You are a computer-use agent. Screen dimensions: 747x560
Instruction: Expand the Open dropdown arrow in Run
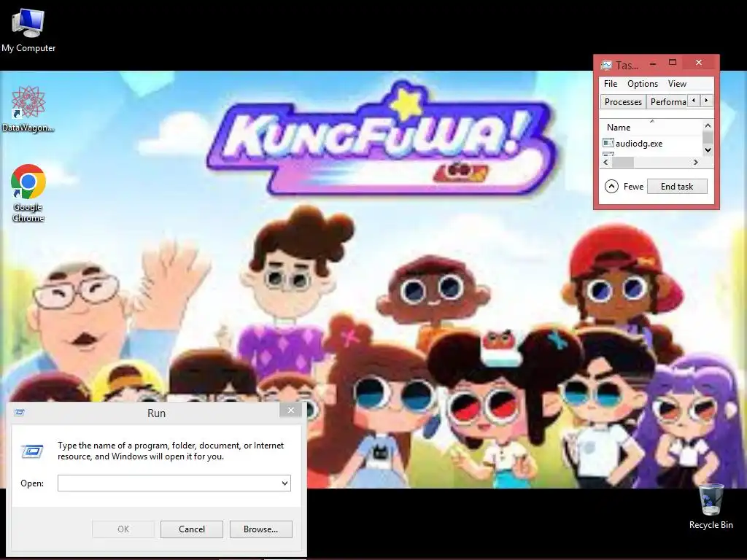pyautogui.click(x=285, y=483)
